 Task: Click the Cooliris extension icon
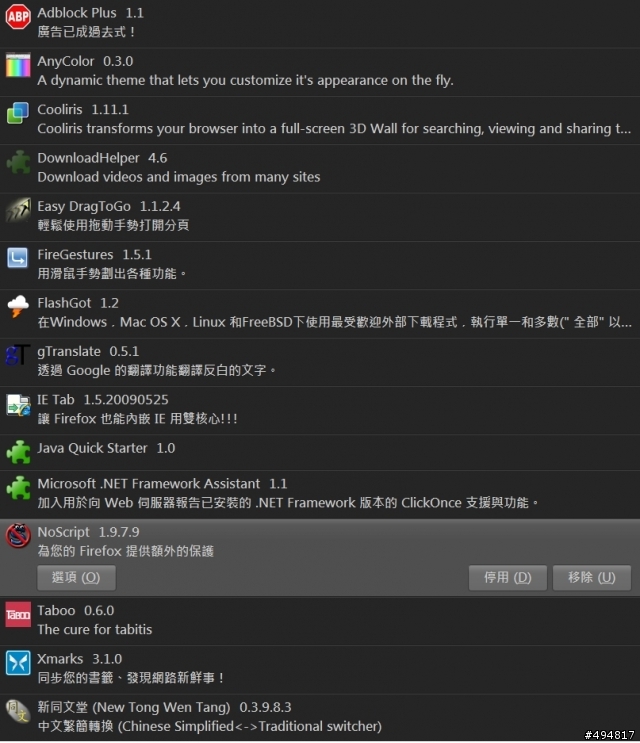18,114
